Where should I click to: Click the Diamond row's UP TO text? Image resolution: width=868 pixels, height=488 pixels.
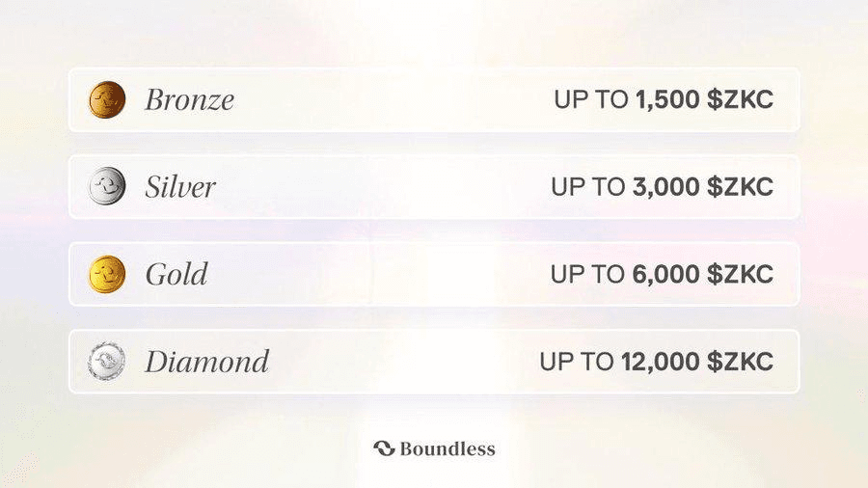577,362
